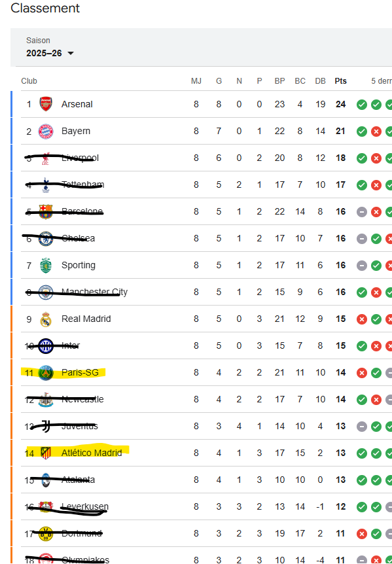Viewport: 392px width, 564px height.
Task: Click the DB column header
Action: (x=320, y=81)
